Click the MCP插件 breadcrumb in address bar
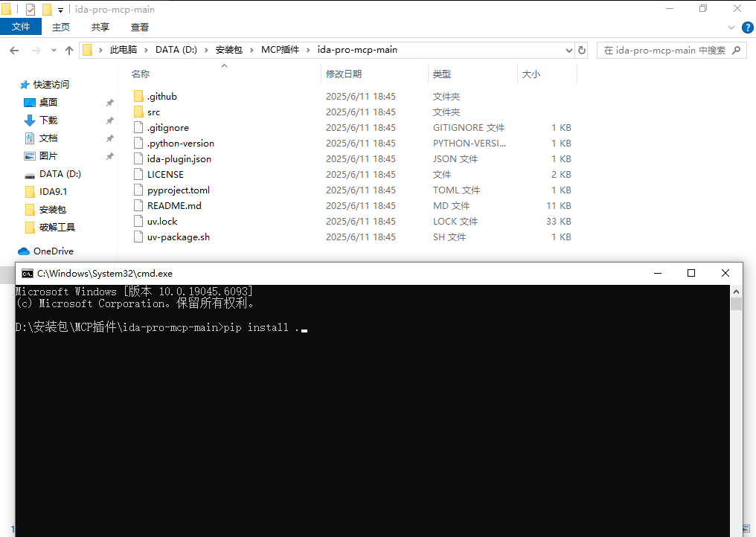Screen dimensions: 756x537 coord(279,51)
